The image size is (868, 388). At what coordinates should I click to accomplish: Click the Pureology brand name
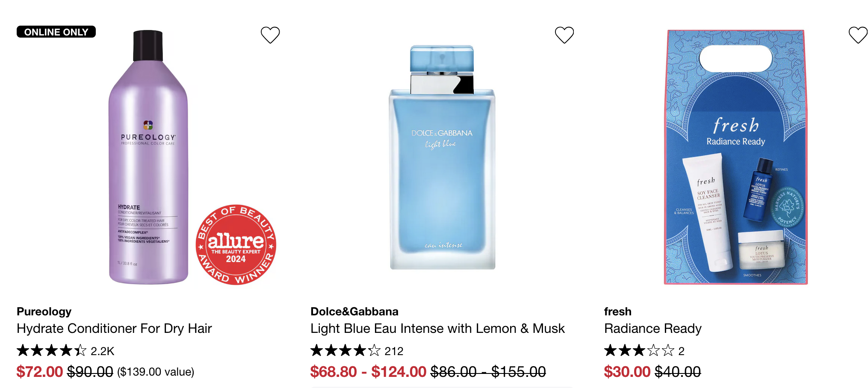click(x=44, y=312)
